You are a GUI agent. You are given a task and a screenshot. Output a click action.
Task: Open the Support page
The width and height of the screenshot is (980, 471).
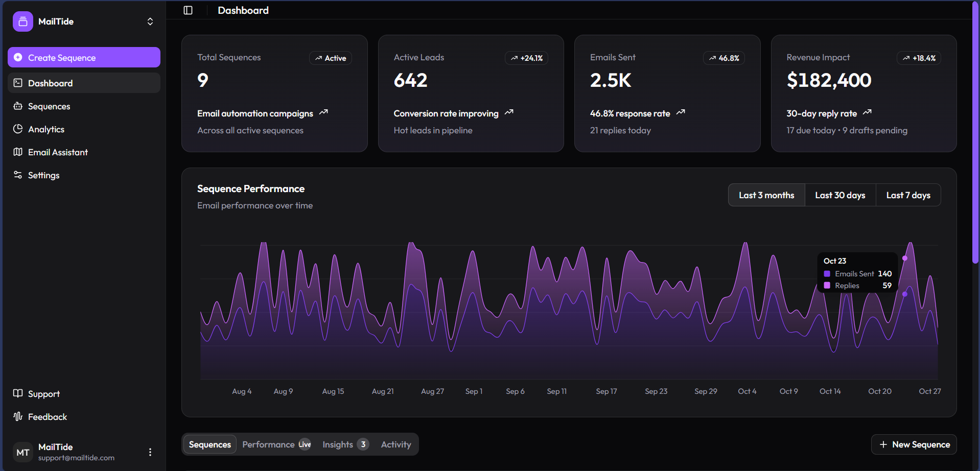coord(43,394)
